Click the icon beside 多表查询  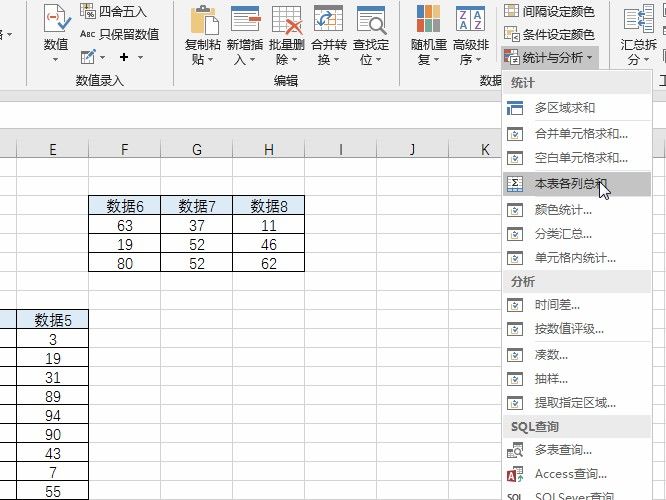click(515, 450)
